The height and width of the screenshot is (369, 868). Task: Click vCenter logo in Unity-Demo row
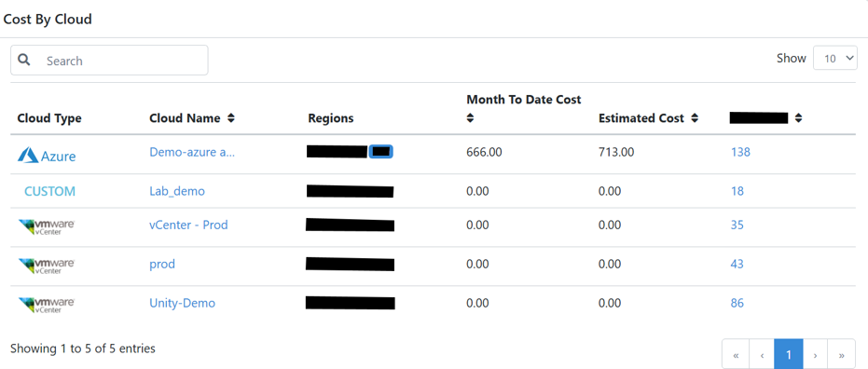click(47, 305)
